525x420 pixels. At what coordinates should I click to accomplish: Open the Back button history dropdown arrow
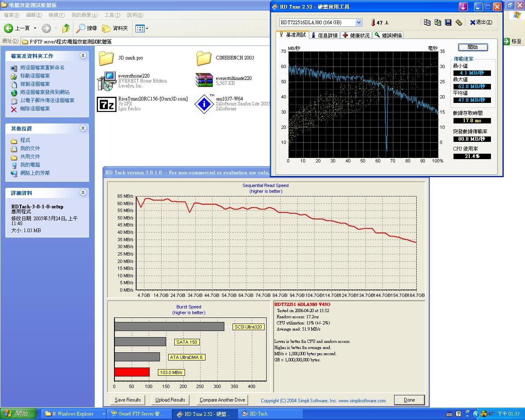click(35, 28)
